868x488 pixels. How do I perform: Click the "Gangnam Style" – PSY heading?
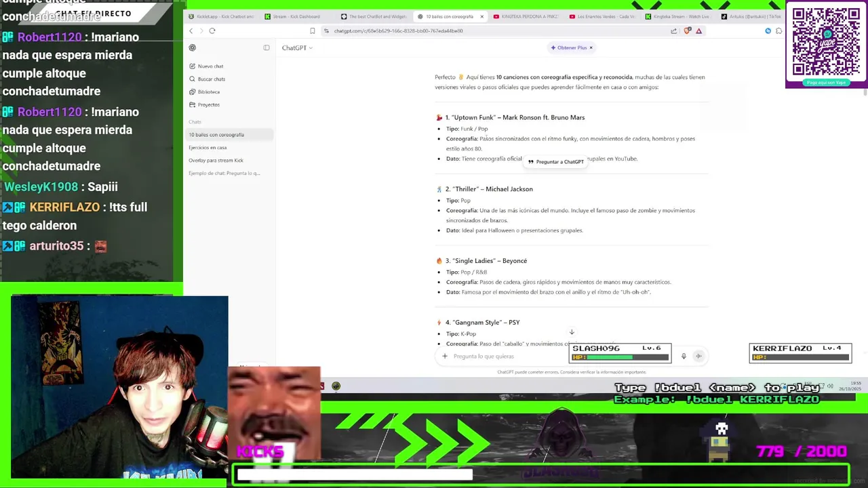[482, 323]
